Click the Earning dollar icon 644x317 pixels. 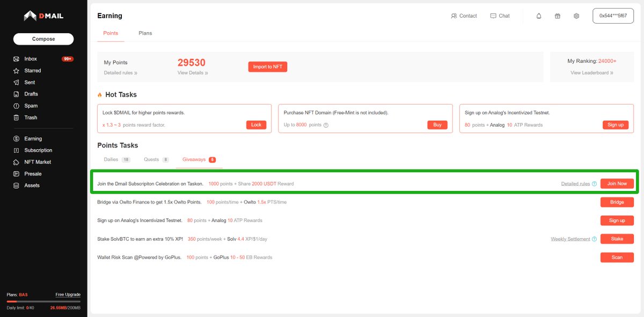point(17,139)
